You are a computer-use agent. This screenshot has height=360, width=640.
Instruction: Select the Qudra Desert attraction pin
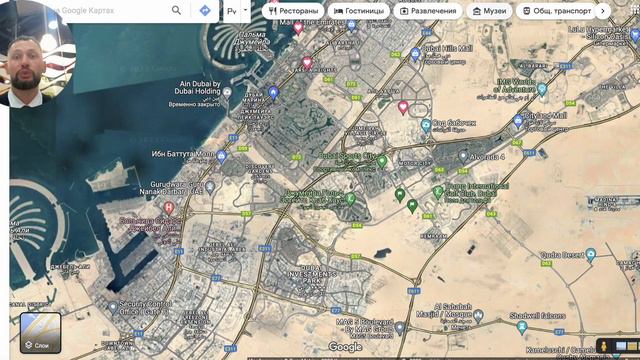point(591,255)
